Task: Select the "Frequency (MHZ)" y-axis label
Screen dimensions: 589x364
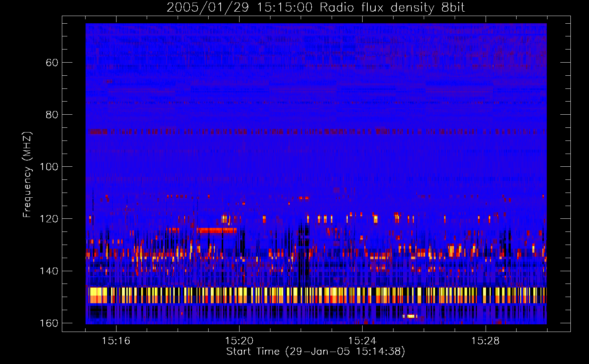Action: pyautogui.click(x=27, y=174)
